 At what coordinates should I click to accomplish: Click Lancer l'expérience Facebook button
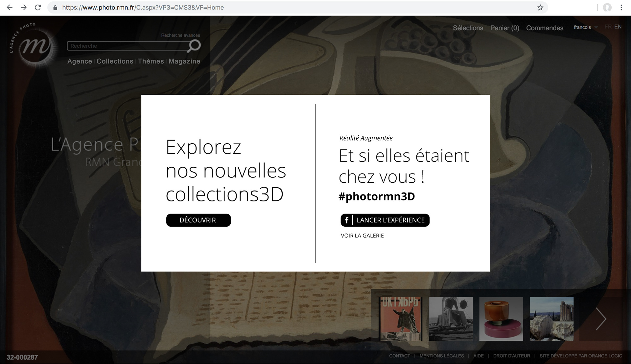tap(385, 220)
